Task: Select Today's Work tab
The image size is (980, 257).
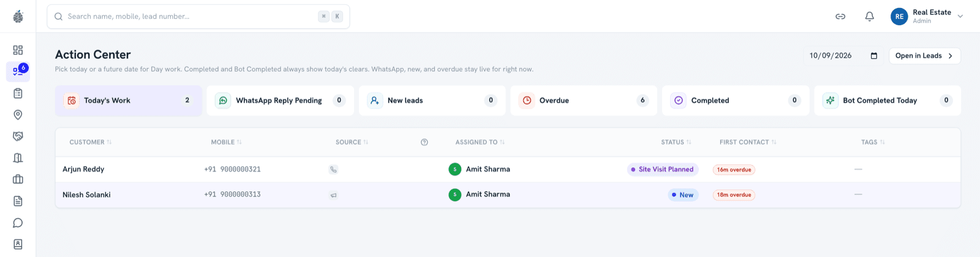Action: (129, 101)
